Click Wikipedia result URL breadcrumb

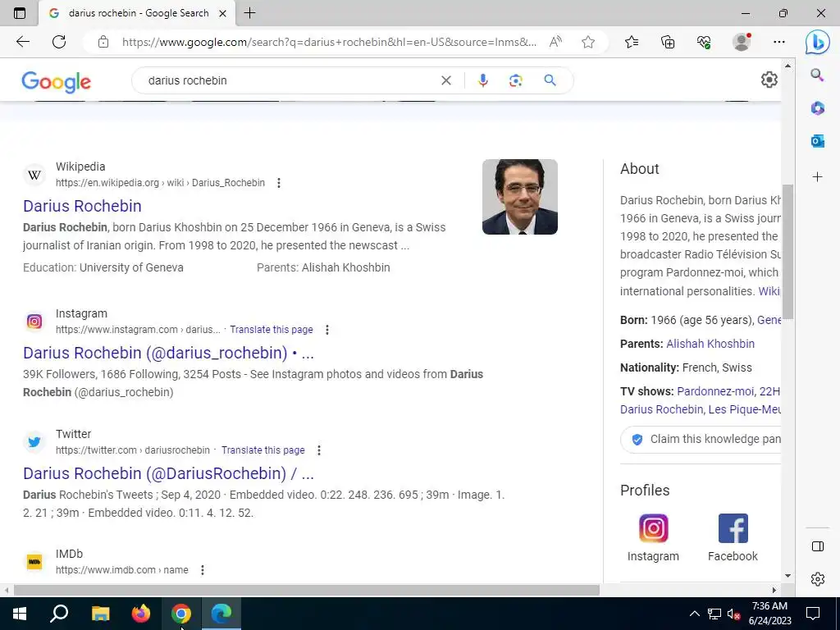click(160, 183)
